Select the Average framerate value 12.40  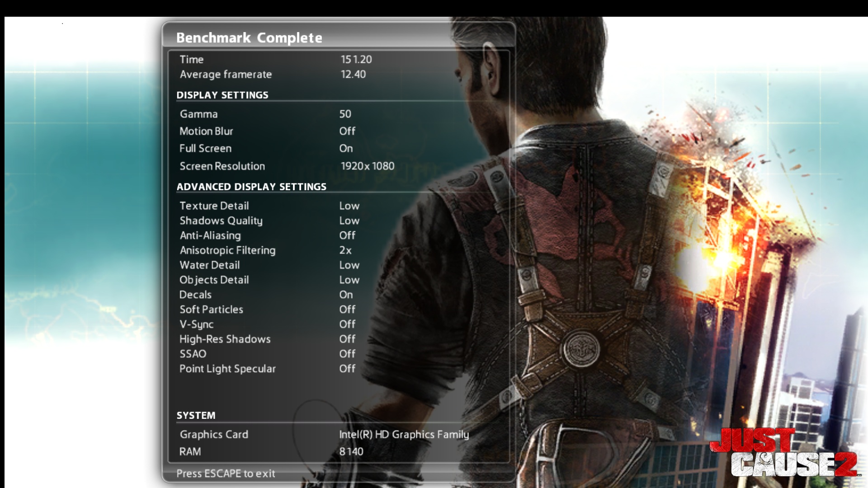pos(353,74)
